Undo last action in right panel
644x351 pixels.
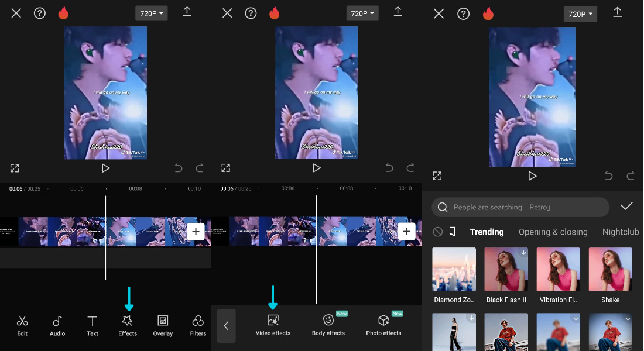pos(609,176)
